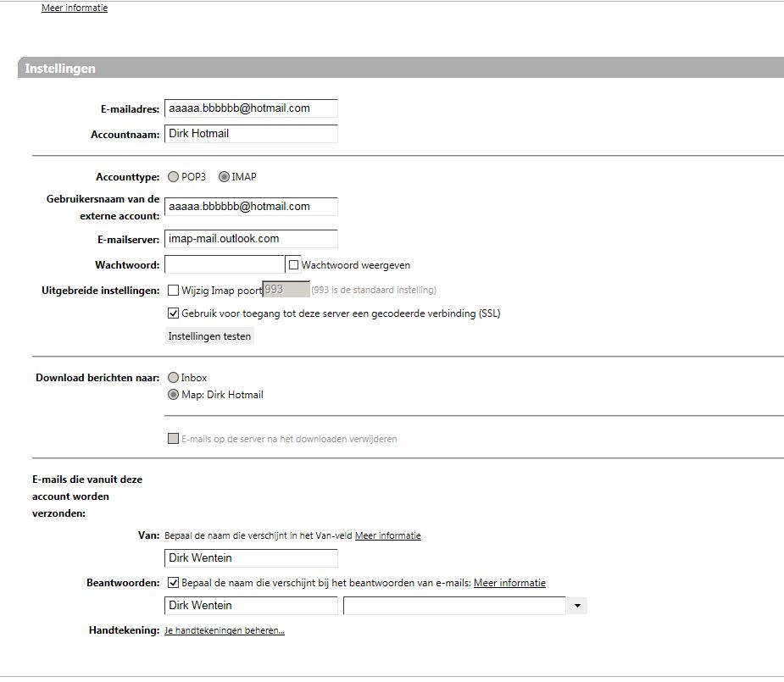
Task: Click the Instellingen section header
Action: (401, 68)
